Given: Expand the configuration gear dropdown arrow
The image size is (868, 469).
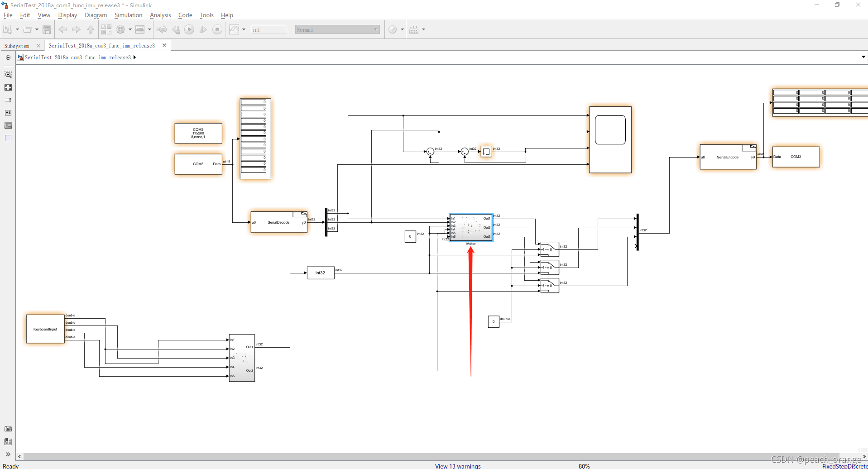Looking at the screenshot, I should click(130, 29).
